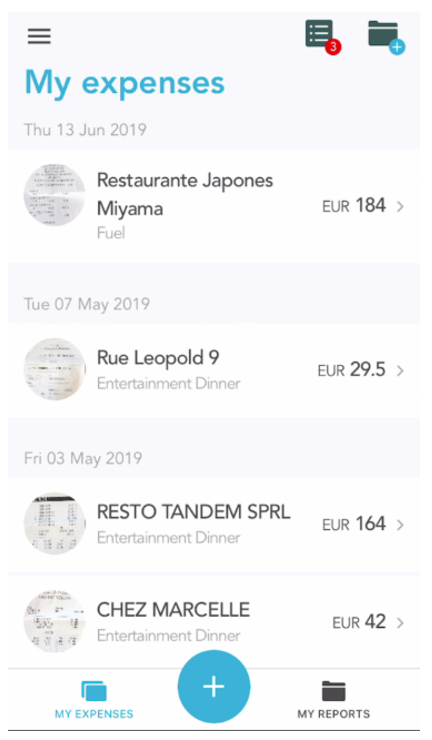
Task: Switch to the MY EXPENSES tab
Action: coord(94,699)
